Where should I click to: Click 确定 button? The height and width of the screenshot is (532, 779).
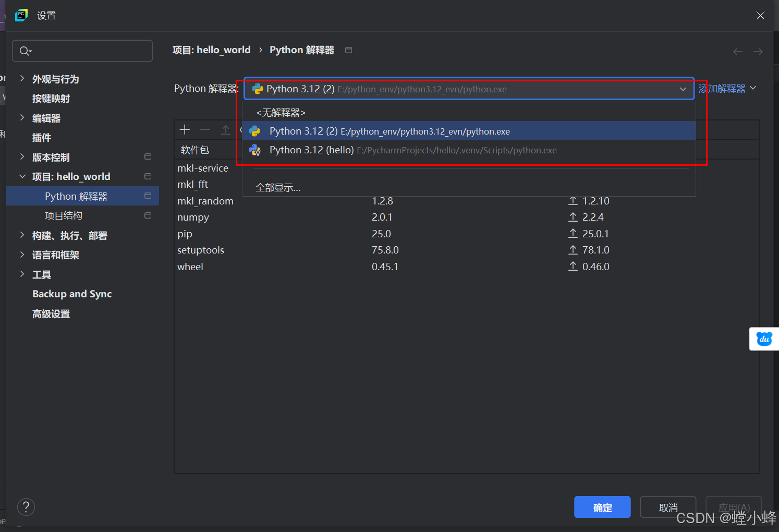(x=602, y=507)
